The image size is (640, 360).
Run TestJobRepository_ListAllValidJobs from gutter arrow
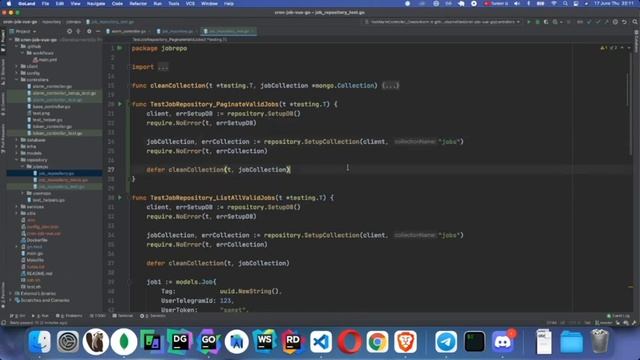[x=120, y=198]
